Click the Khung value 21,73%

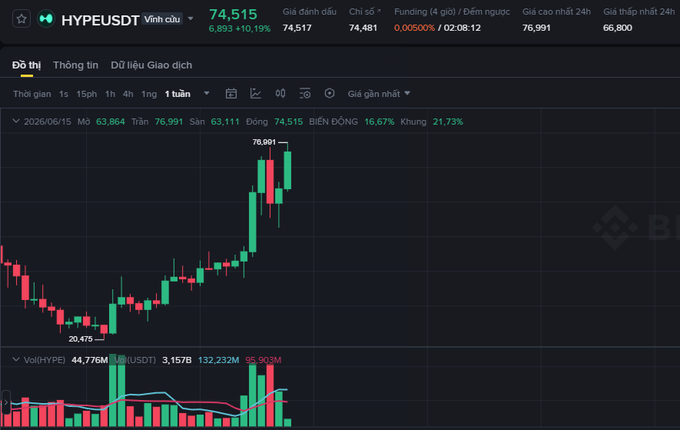[448, 122]
